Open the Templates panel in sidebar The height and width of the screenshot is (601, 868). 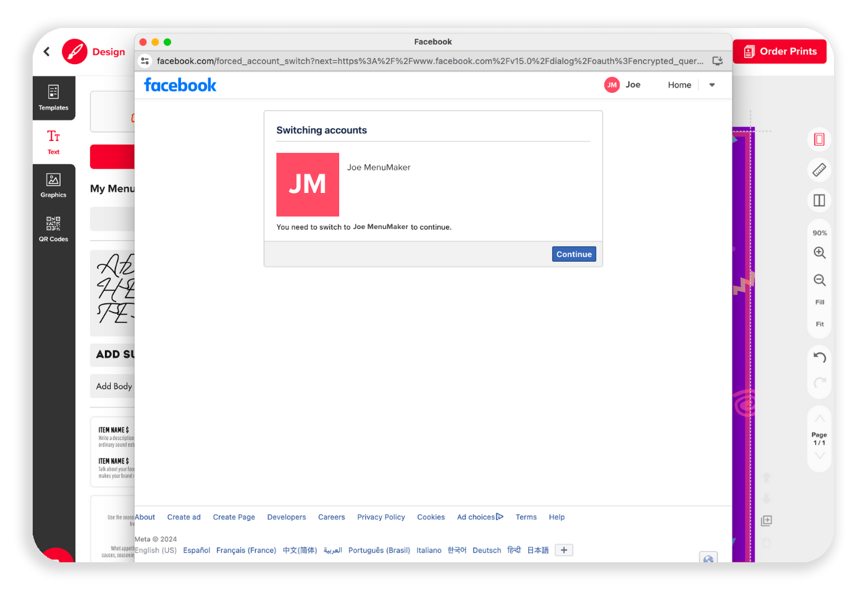pyautogui.click(x=53, y=97)
